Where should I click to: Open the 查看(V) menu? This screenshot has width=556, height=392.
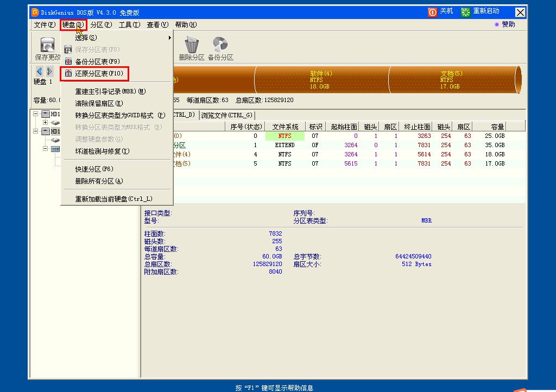click(x=157, y=24)
